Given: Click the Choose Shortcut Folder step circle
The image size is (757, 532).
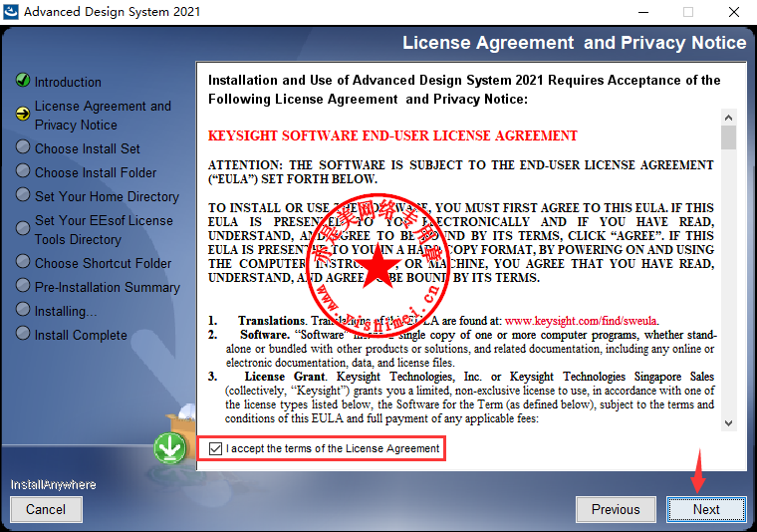Looking at the screenshot, I should coord(23,261).
